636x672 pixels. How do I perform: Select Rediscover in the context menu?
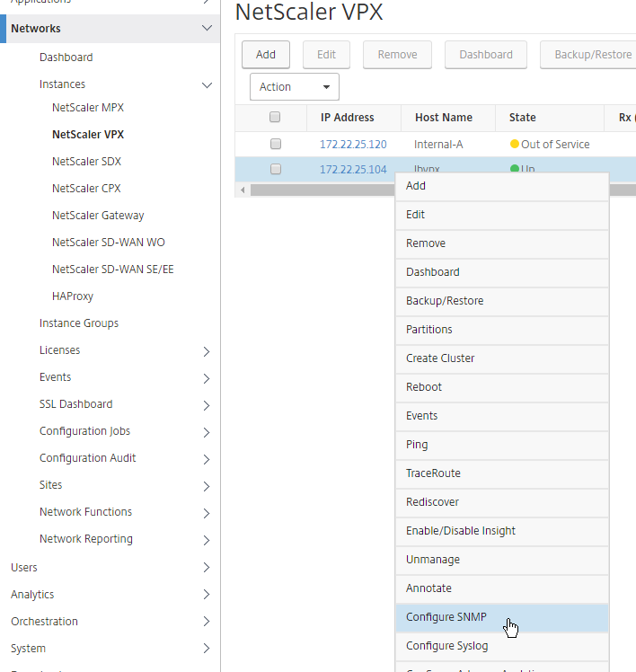coord(502,502)
